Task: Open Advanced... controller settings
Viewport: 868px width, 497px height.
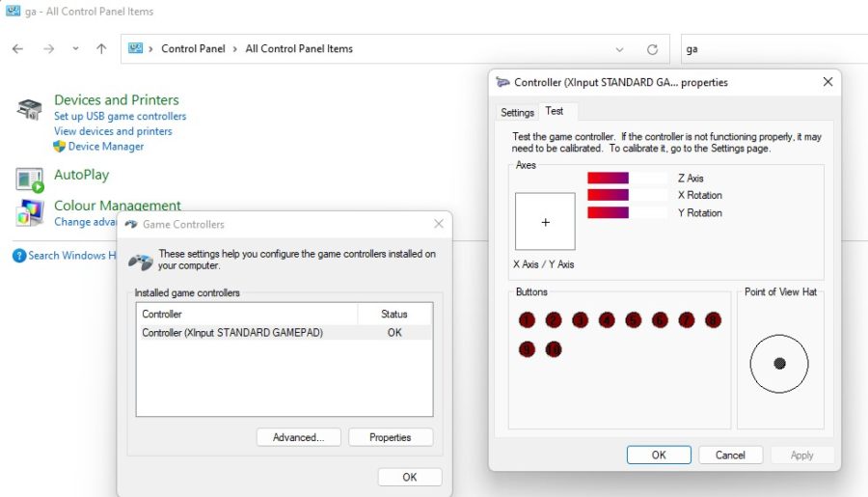Action: pos(298,437)
